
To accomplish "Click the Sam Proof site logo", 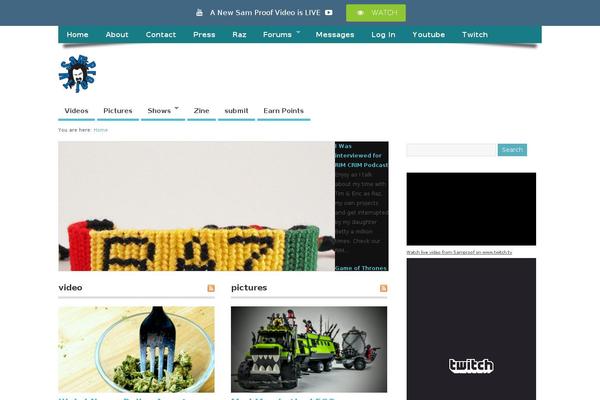I will [77, 74].
